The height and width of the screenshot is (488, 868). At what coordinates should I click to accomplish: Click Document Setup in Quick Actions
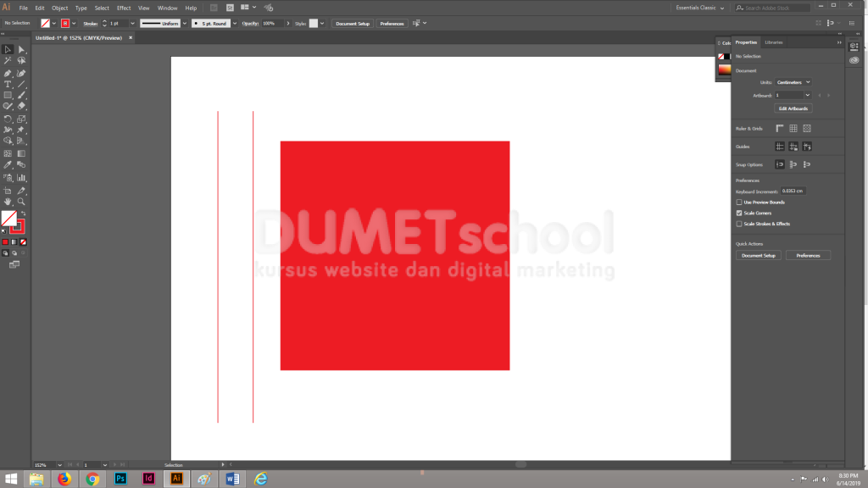pos(759,256)
